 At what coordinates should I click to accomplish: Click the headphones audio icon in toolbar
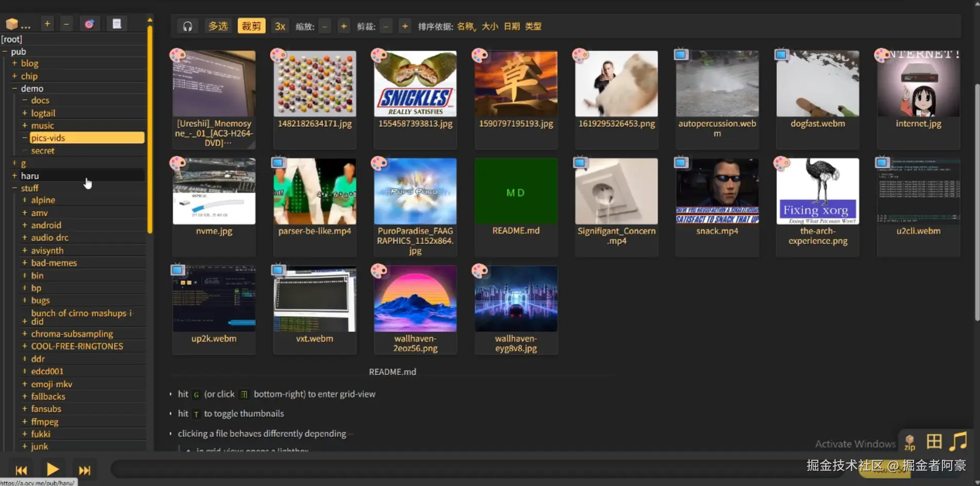coord(187,26)
